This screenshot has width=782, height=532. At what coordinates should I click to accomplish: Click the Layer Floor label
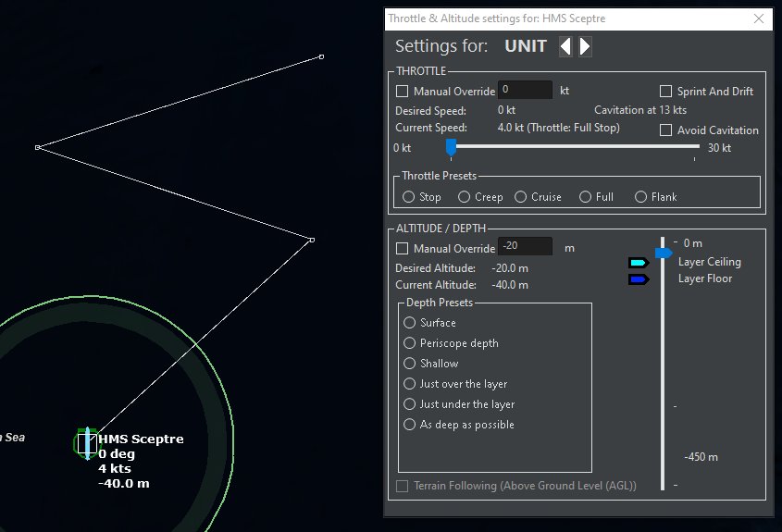(705, 278)
